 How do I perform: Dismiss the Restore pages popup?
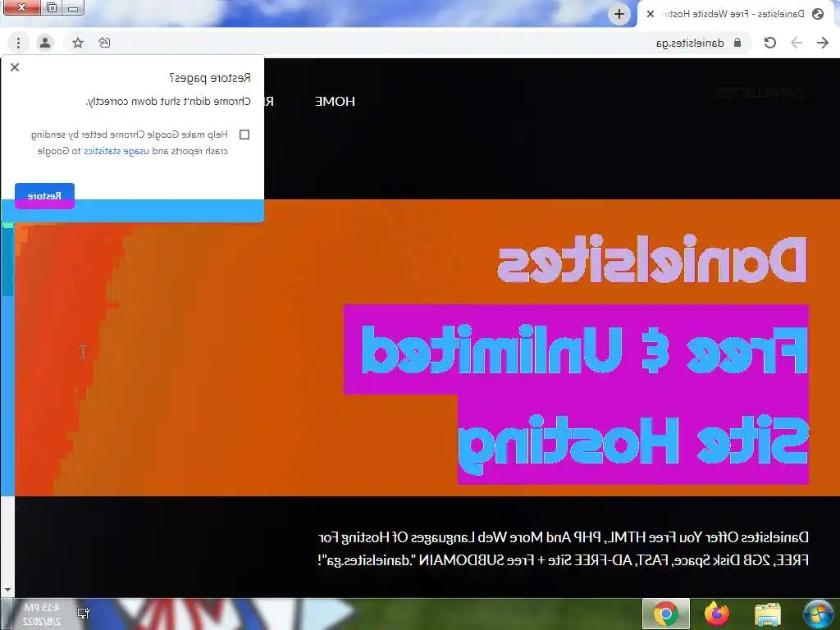(15, 67)
